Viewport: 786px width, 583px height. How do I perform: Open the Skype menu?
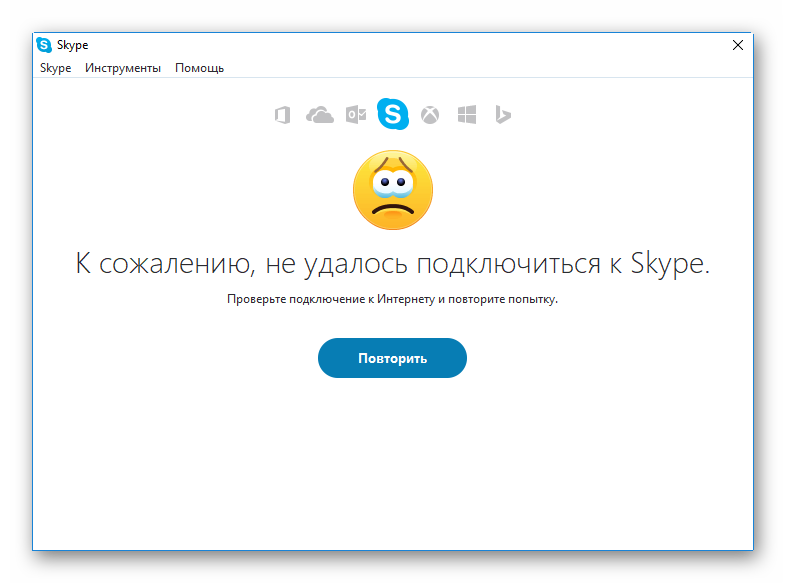55,68
